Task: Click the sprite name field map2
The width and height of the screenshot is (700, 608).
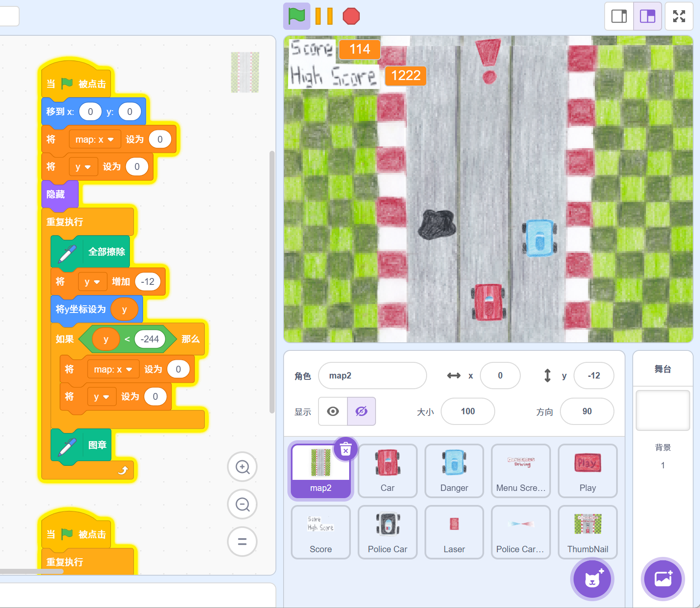Action: click(372, 376)
